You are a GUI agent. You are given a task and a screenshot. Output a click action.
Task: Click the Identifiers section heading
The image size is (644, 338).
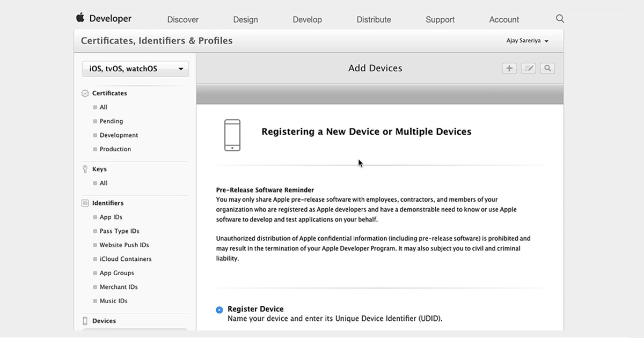tap(108, 203)
